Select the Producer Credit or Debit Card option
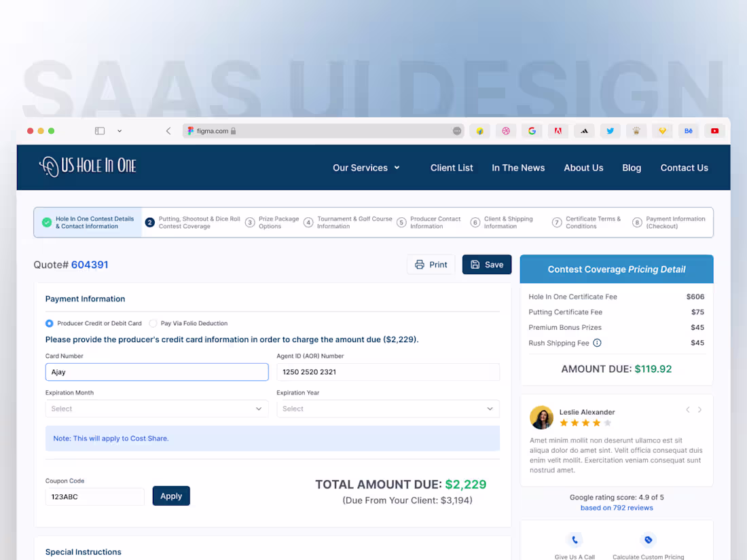 49,323
